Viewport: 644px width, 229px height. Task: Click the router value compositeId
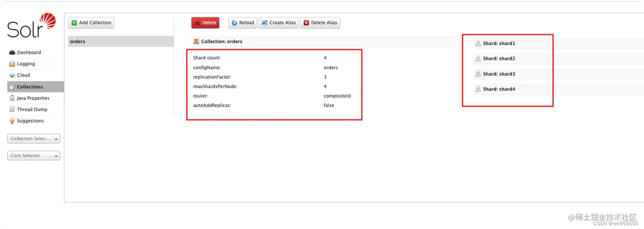click(337, 96)
